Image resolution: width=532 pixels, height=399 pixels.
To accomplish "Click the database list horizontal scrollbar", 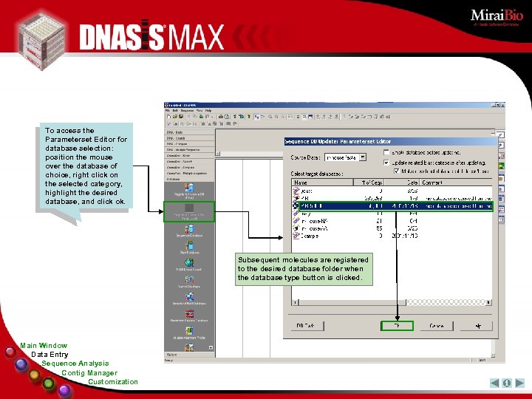I will (x=392, y=302).
